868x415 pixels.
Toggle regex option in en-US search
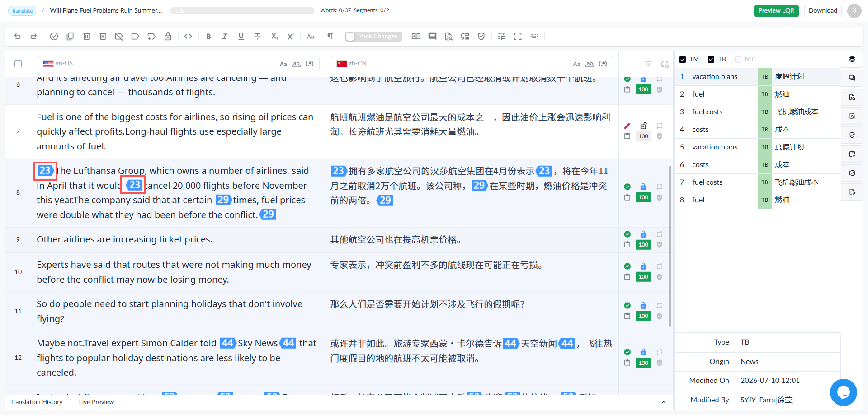coord(309,64)
